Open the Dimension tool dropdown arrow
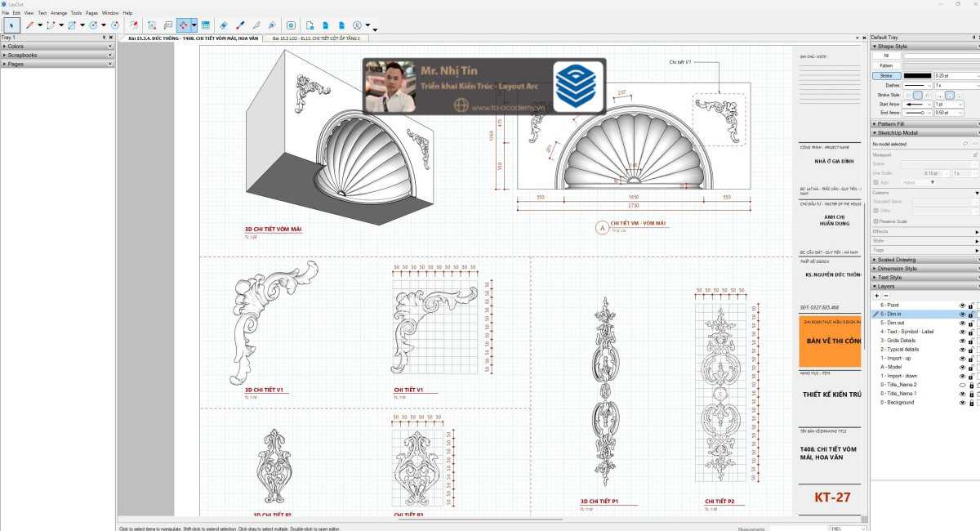Screen dimensions: 980x531 (x=194, y=25)
